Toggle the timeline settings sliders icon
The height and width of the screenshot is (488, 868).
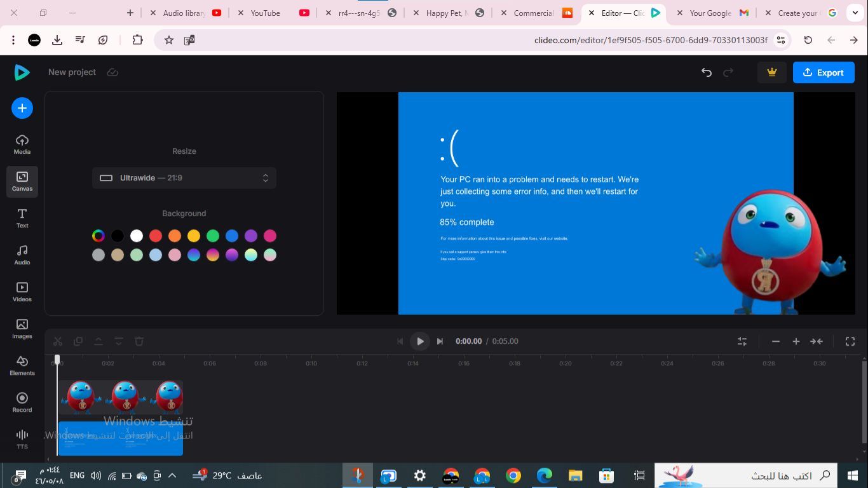(742, 341)
